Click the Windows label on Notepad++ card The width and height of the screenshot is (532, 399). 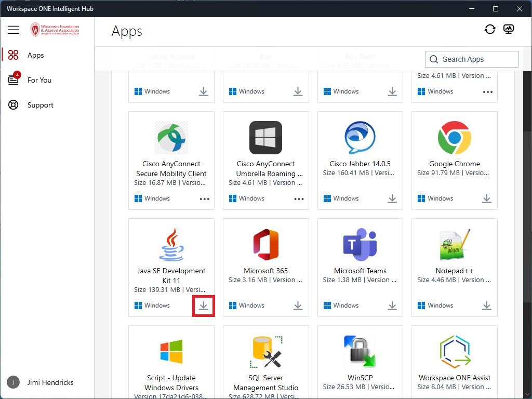440,305
